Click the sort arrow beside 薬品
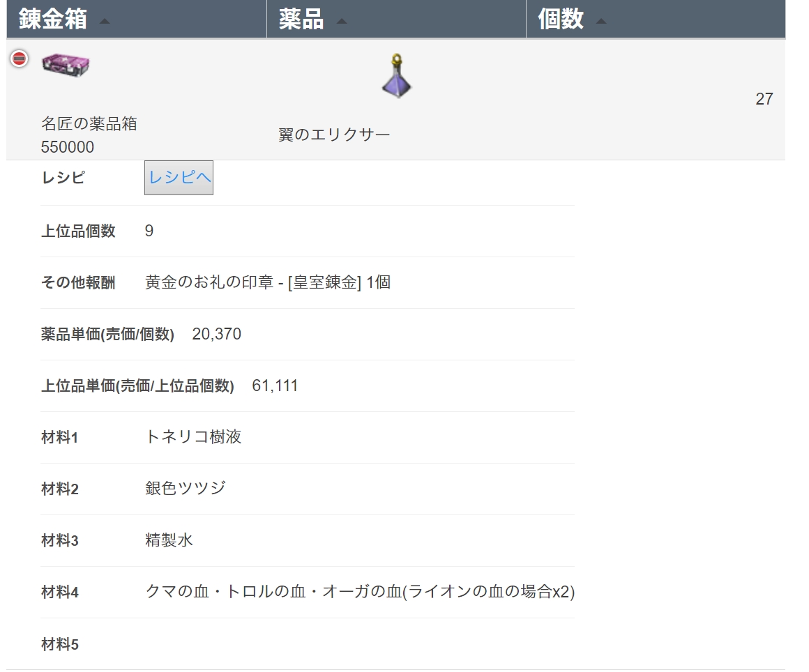 click(x=342, y=22)
